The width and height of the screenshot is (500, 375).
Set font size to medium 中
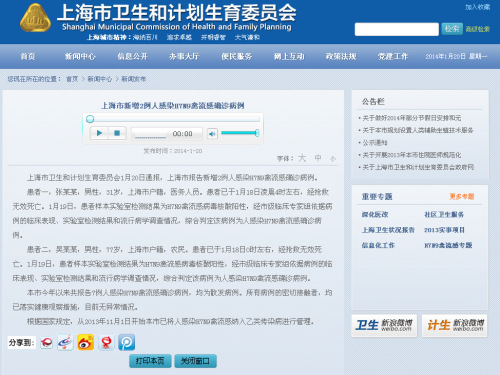click(318, 158)
